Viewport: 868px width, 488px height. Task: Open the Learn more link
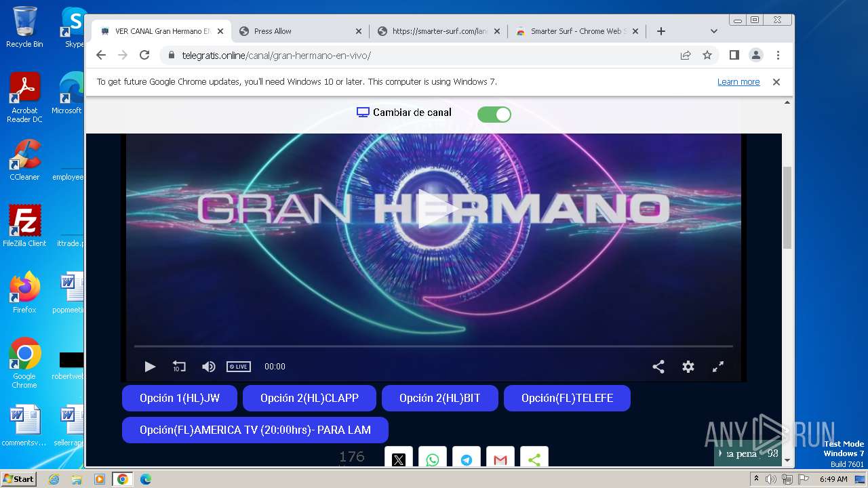[738, 82]
